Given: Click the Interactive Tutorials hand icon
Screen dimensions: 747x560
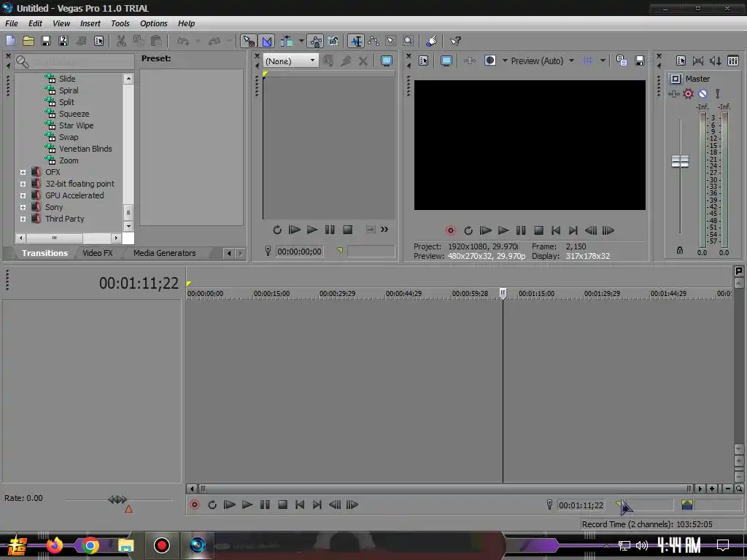Looking at the screenshot, I should [431, 41].
